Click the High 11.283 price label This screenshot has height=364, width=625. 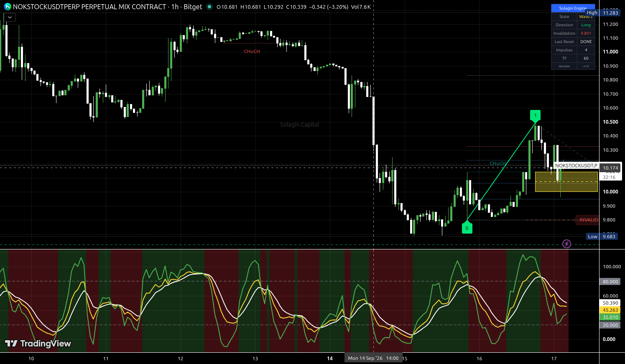(602, 13)
